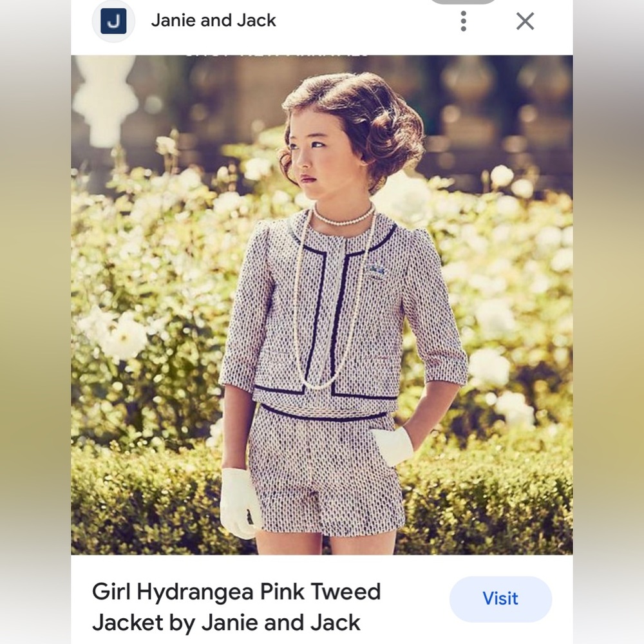Image resolution: width=644 pixels, height=644 pixels.
Task: Tap the blurred background right of the card
Action: tap(609, 322)
